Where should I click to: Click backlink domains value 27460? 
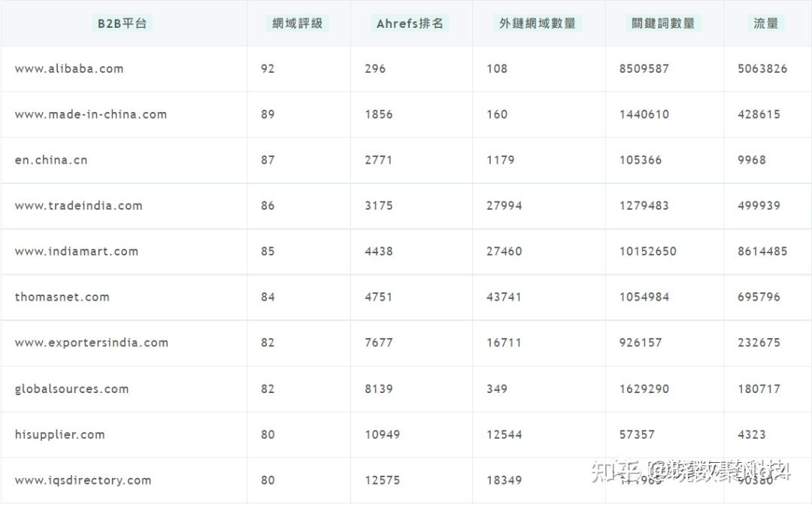click(504, 251)
